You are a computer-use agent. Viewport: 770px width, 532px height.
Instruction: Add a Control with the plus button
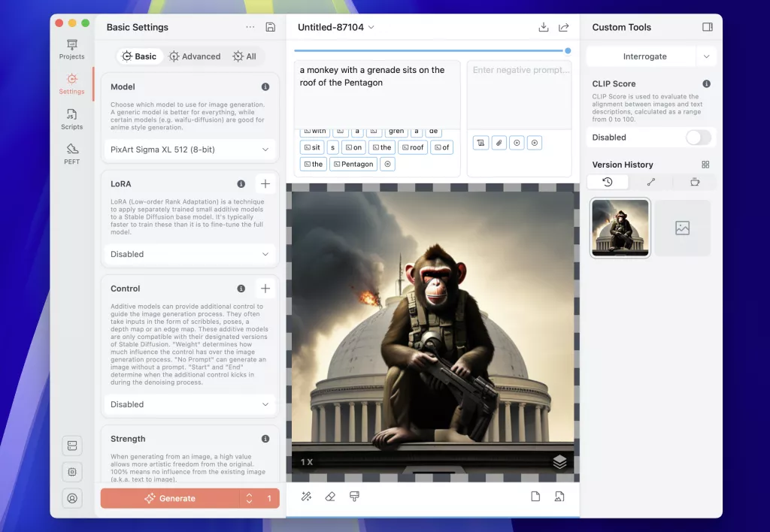coord(265,288)
